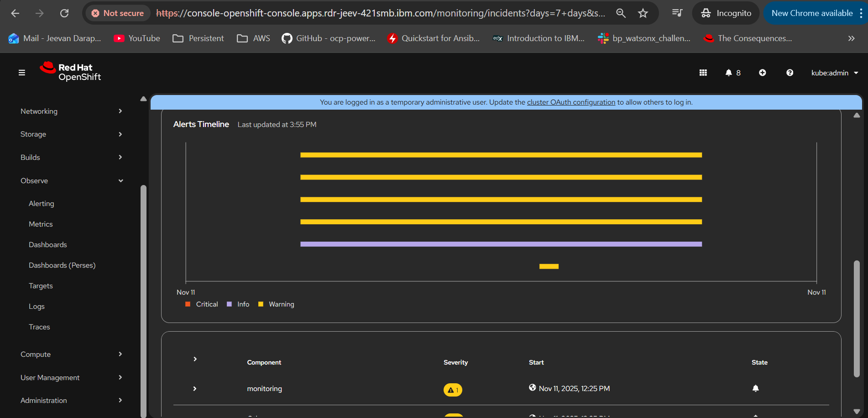Viewport: 868px width, 418px height.
Task: Click the purple Info bar in timeline
Action: pyautogui.click(x=501, y=244)
